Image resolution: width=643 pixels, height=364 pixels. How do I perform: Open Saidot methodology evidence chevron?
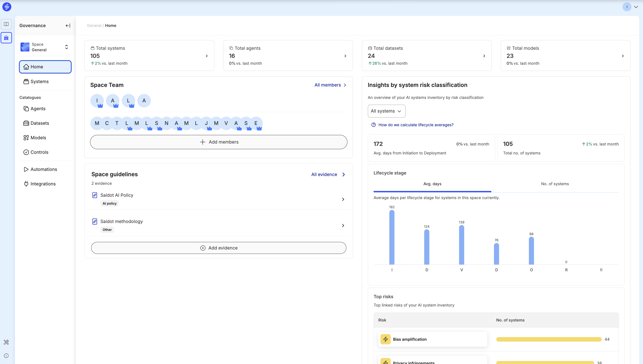tap(343, 226)
